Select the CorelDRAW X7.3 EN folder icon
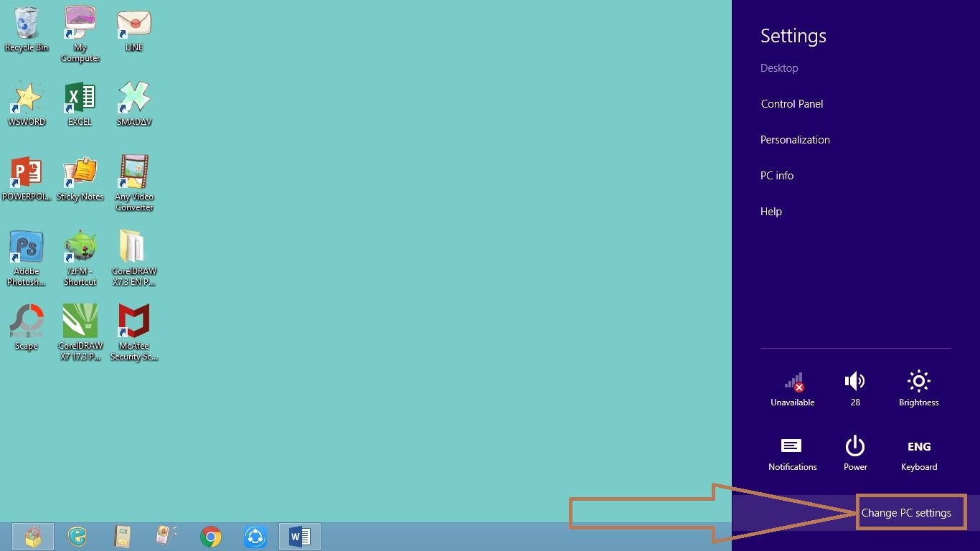 point(134,258)
